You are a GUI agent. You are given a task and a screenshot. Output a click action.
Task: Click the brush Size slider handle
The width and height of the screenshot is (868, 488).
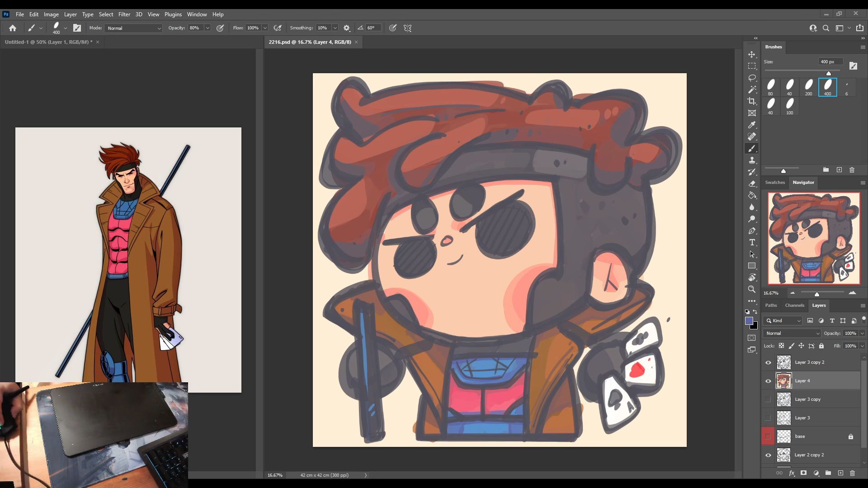point(829,73)
